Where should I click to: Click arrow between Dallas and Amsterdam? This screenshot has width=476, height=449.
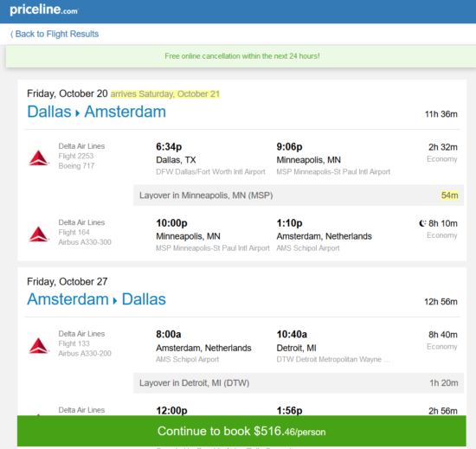point(78,113)
